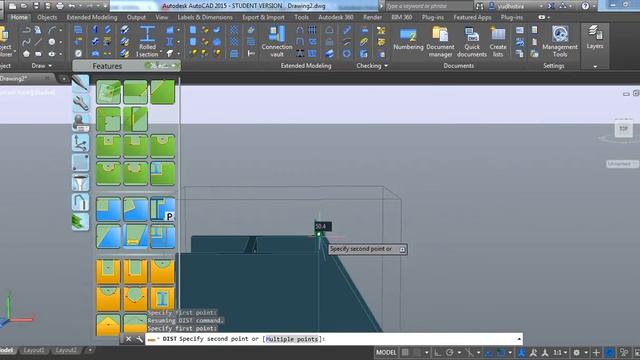Toggle the blue circle button in status bar
640x360 pixels.
coord(609,352)
